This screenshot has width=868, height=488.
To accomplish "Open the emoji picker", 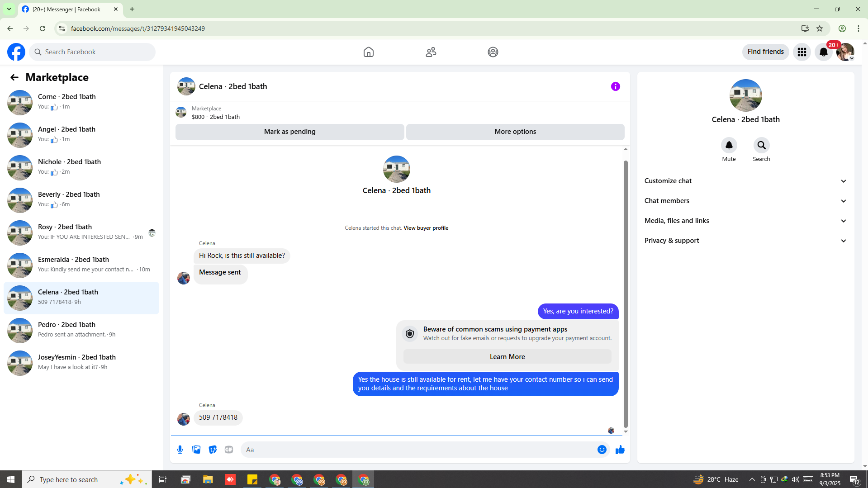I will tap(602, 450).
